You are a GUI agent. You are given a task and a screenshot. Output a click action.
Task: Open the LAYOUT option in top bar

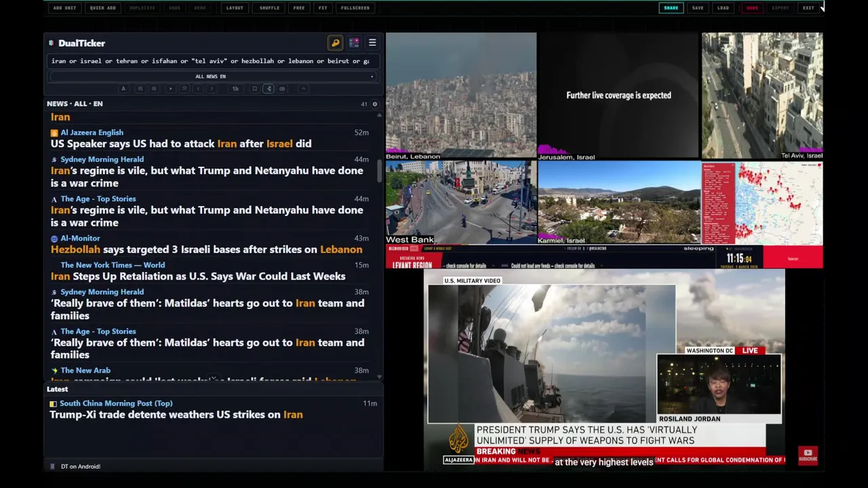(235, 7)
